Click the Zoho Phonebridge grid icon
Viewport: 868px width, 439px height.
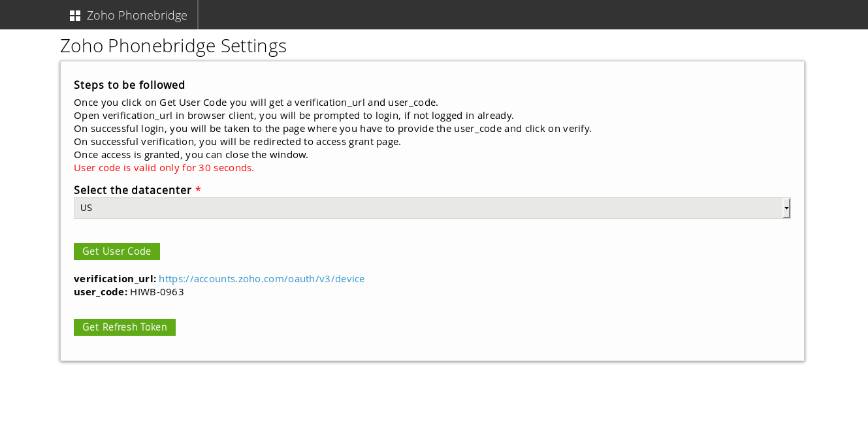75,16
